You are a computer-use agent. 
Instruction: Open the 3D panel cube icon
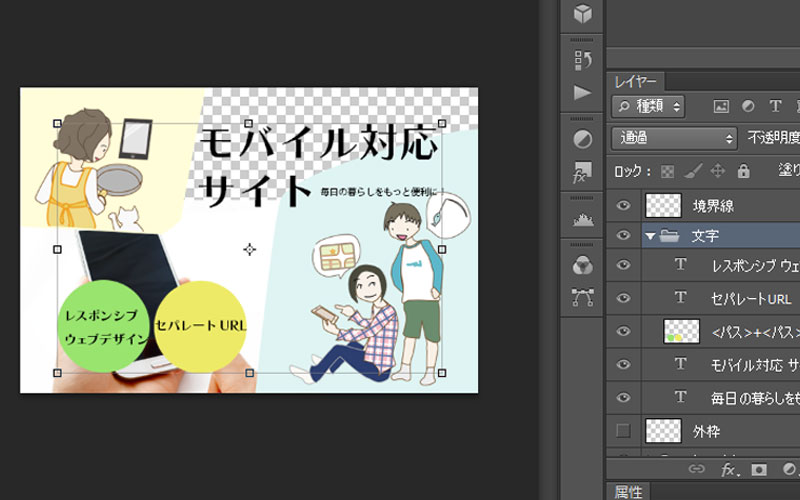tap(582, 13)
